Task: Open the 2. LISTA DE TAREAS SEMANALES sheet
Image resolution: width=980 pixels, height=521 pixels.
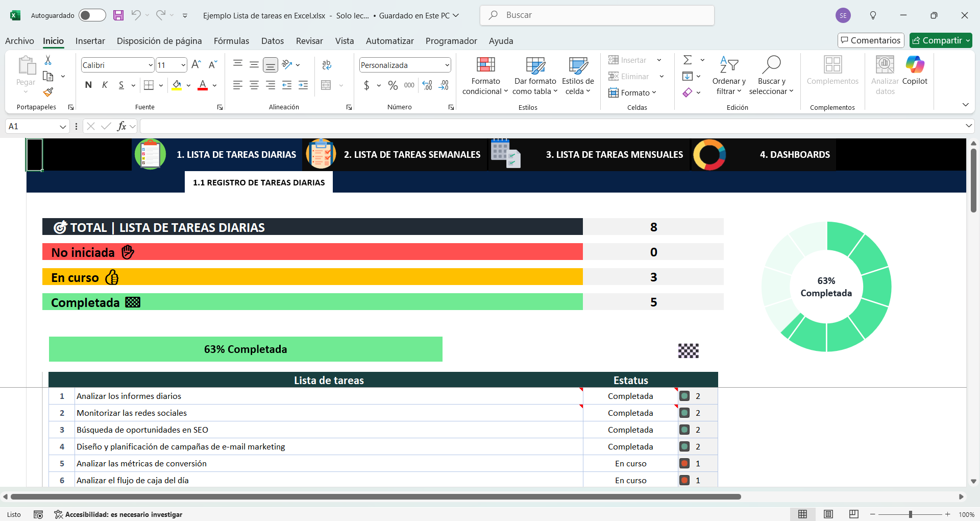Action: point(411,154)
